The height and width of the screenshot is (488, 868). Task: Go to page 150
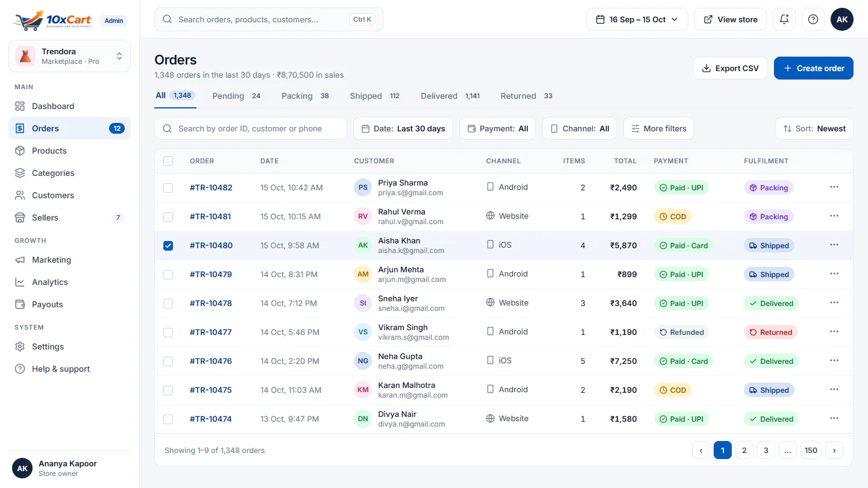[811, 450]
